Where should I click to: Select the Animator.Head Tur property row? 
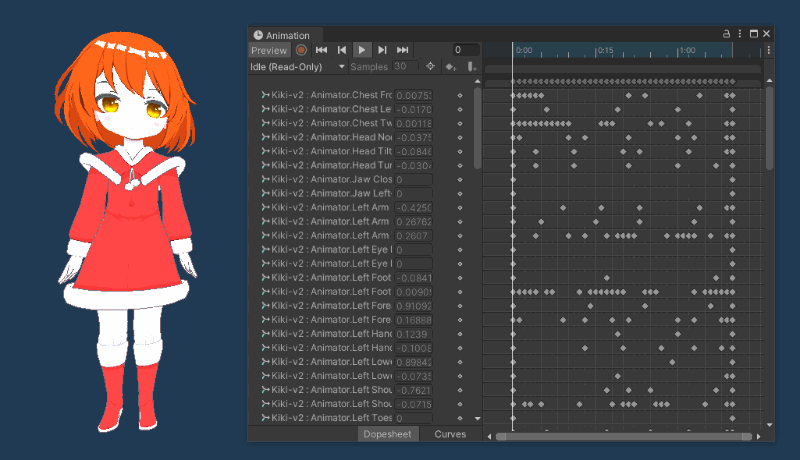coord(361,165)
